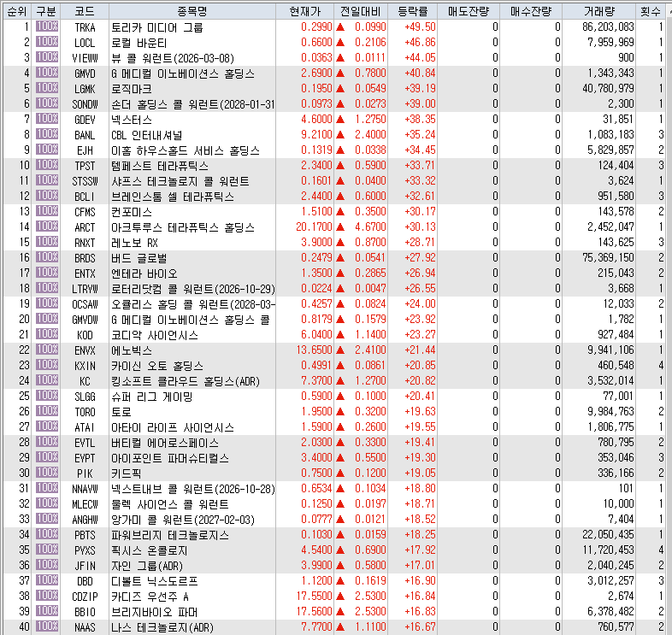The width and height of the screenshot is (672, 635).
Task: Click the up-arrow icon in BCLI row
Action: (340, 197)
